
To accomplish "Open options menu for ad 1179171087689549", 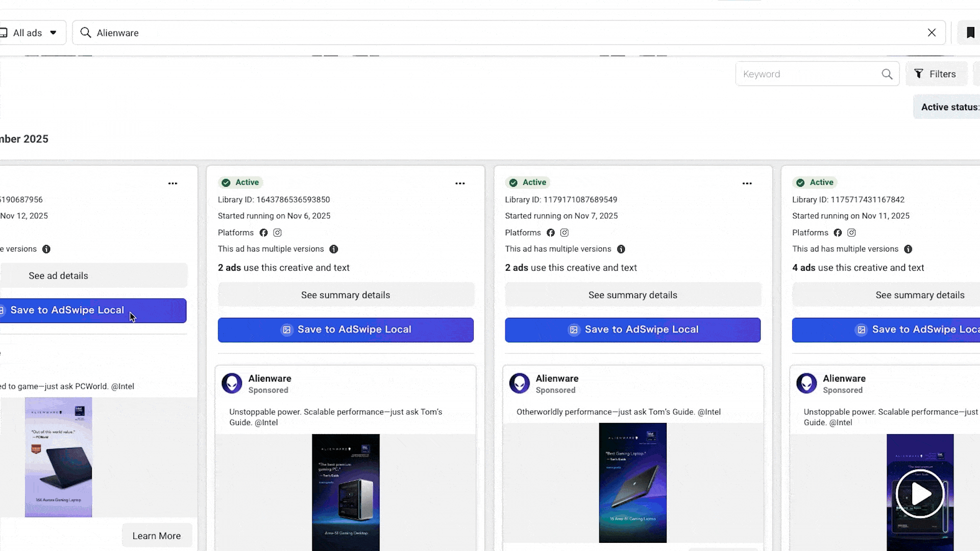I will click(747, 183).
